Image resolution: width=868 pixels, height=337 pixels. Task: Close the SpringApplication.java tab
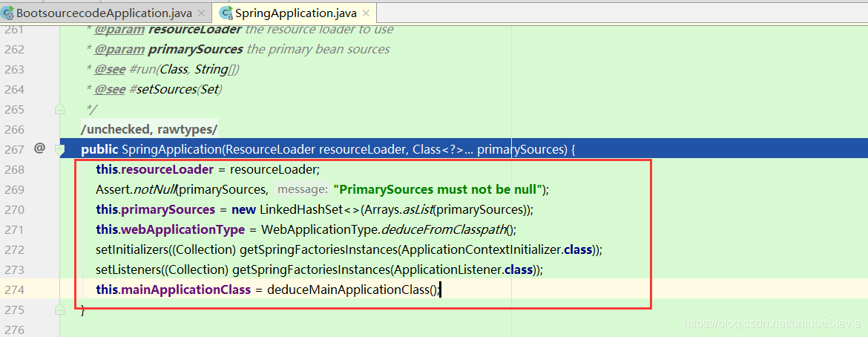click(x=367, y=12)
